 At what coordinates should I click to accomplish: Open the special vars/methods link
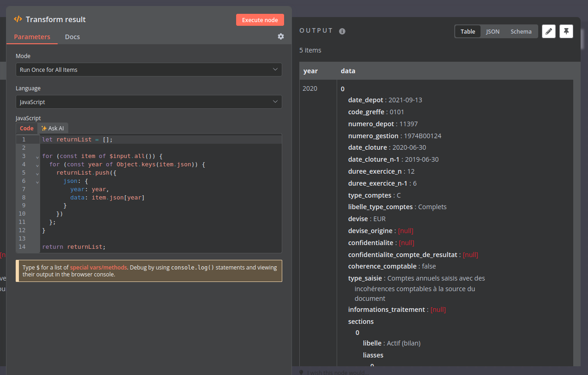[x=99, y=268]
